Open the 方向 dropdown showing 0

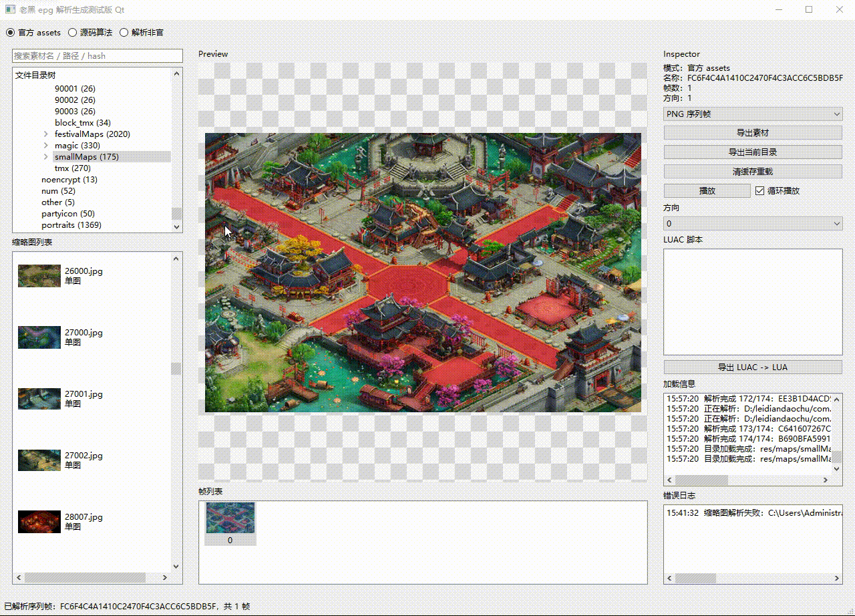tap(753, 223)
